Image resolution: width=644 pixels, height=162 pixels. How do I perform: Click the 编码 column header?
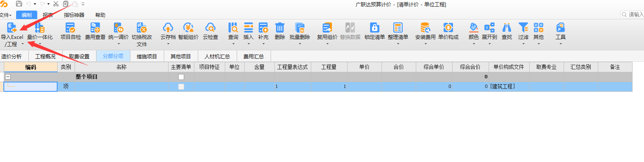(30, 67)
